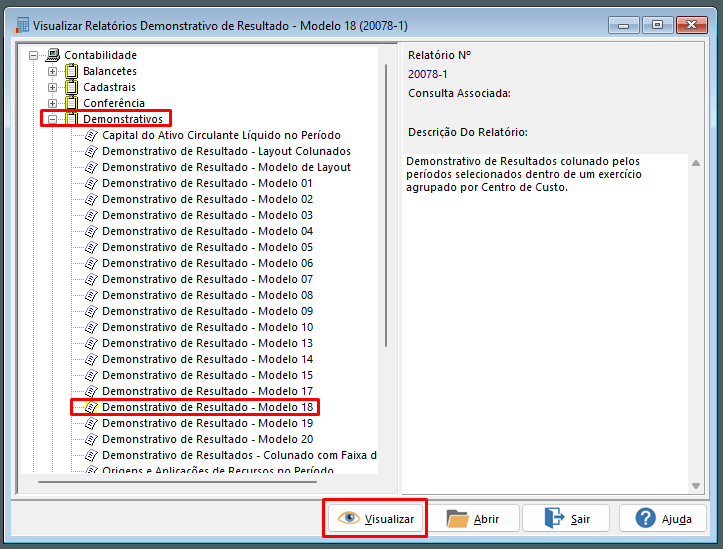Select Demonstrativo de Resultado - Modelo 18
Image resolution: width=723 pixels, height=549 pixels.
click(x=207, y=407)
